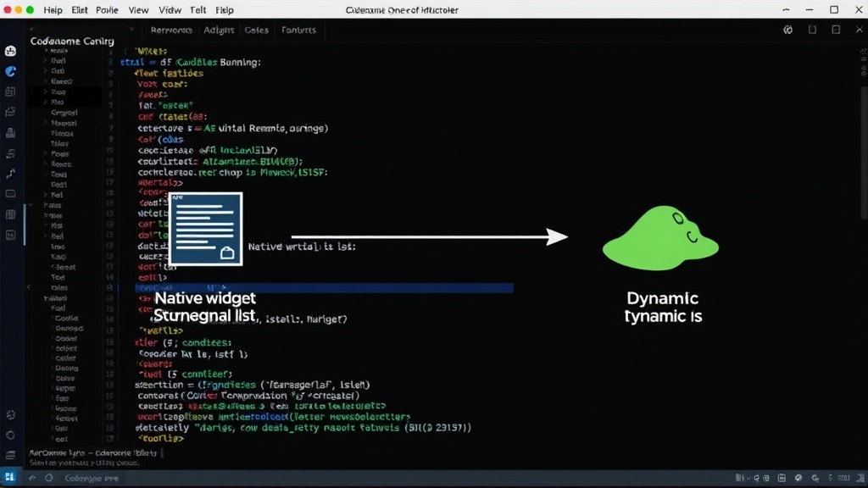Collapse the sidebar using the header chevron
868x488 pixels.
coord(131,30)
